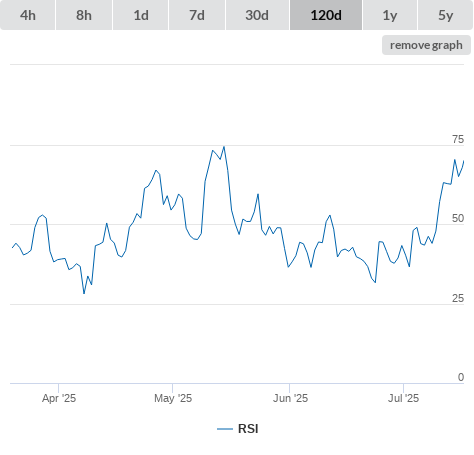The image size is (474, 455).
Task: Click the RSI peak near mid-May
Action: [x=224, y=147]
